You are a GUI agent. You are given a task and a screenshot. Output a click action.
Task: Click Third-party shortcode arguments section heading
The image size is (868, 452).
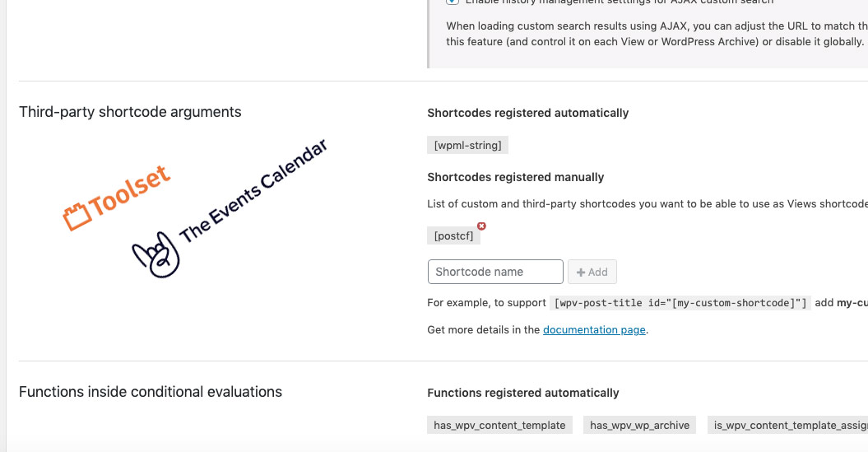pos(130,112)
